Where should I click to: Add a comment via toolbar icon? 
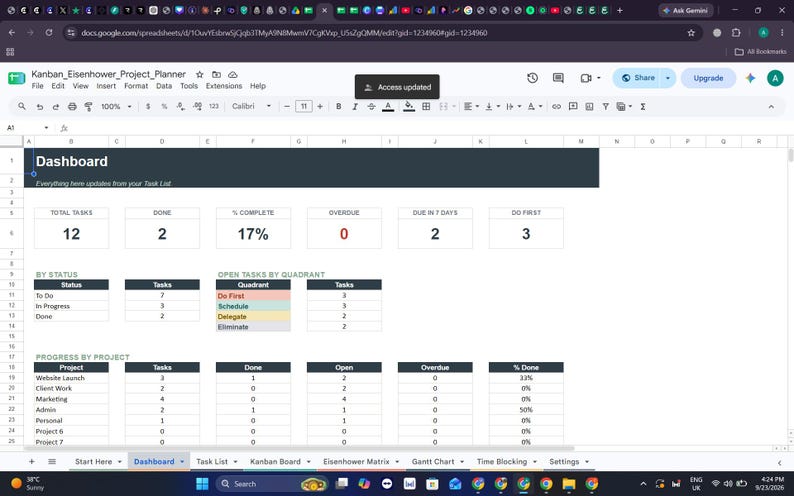click(x=573, y=106)
